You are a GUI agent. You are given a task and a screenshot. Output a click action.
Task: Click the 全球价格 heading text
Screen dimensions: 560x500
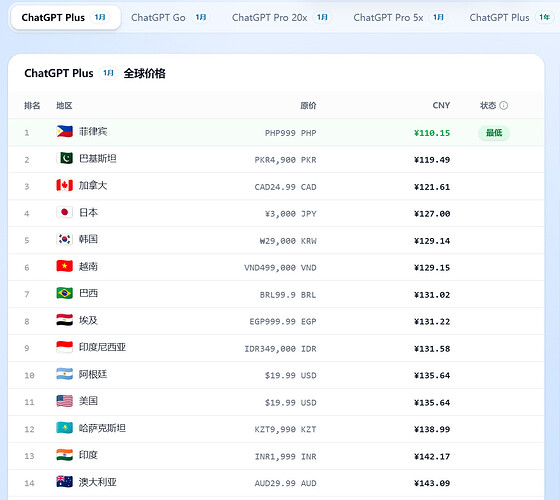[145, 74]
